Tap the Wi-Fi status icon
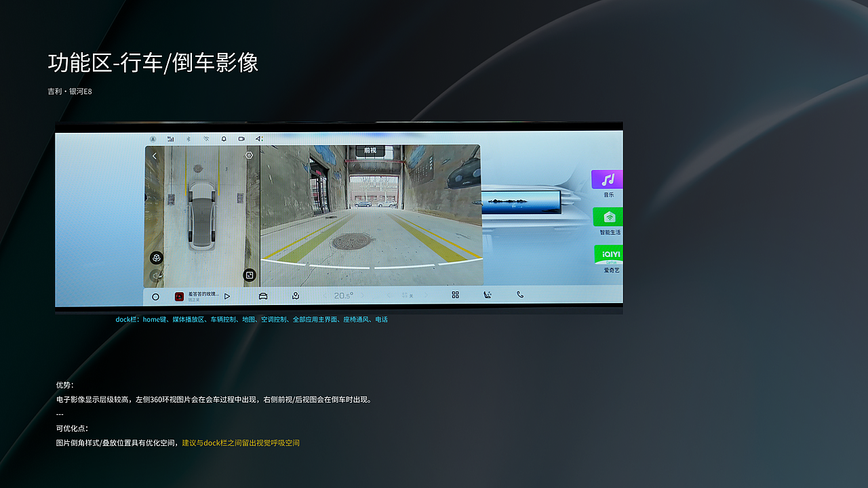This screenshot has height=488, width=868. click(x=206, y=139)
